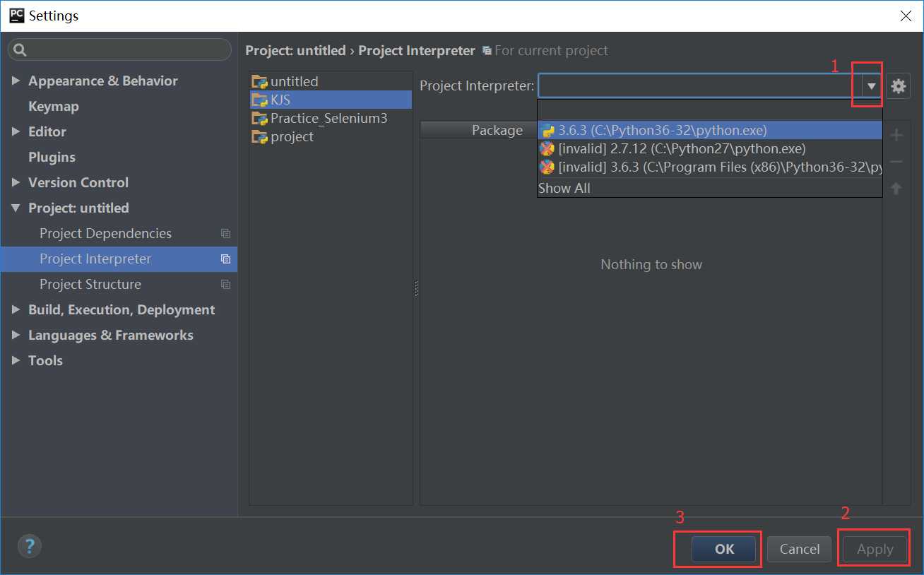The image size is (924, 575).
Task: Expand the Editor section
Action: click(x=16, y=132)
